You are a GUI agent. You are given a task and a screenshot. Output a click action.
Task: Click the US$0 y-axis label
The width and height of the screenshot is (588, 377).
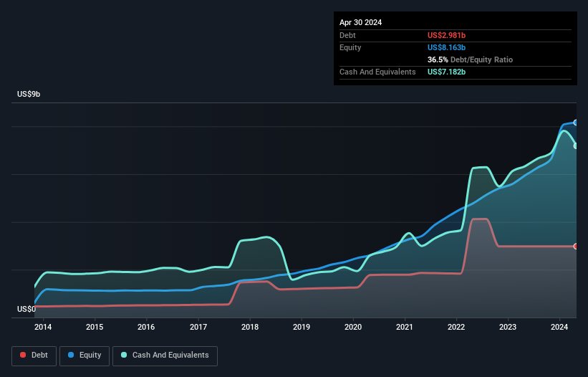coord(26,309)
